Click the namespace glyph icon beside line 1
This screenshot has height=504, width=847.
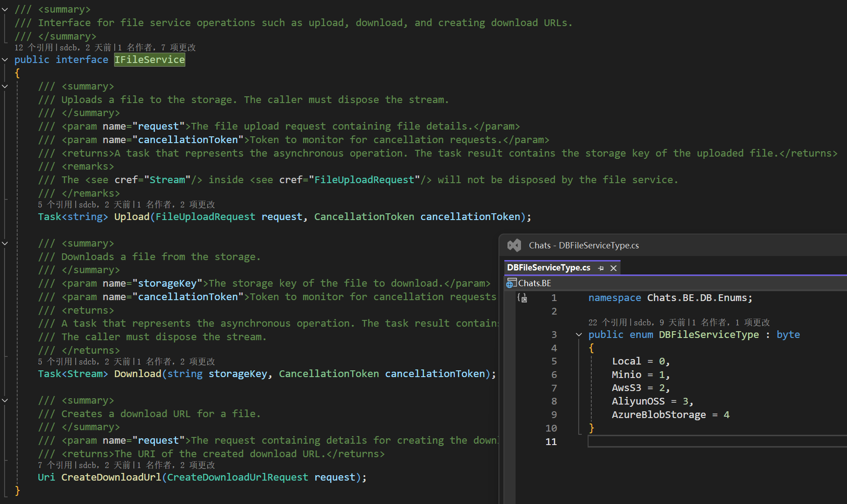click(x=522, y=298)
